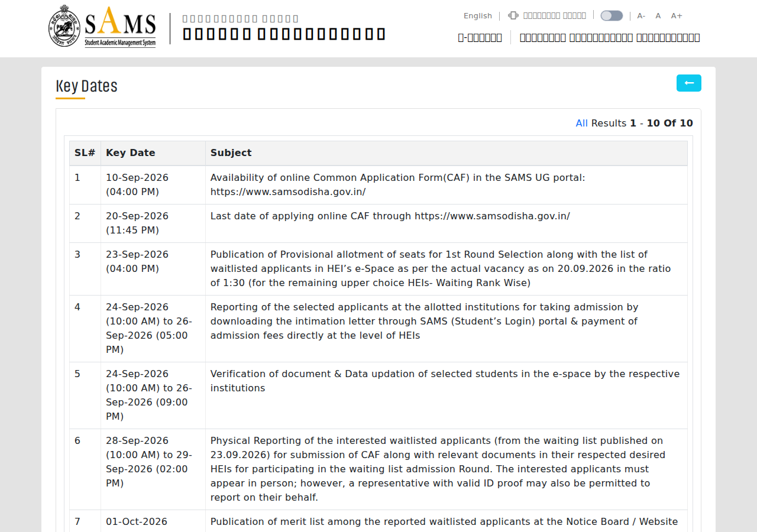Click subject 'Physical Reporting of the interested waitlisted applicants'

(447, 469)
